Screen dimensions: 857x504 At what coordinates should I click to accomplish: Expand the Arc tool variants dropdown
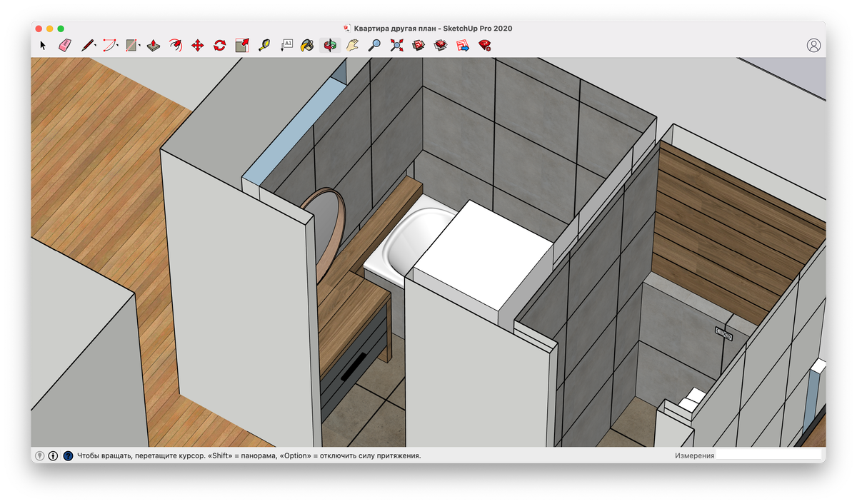click(x=118, y=46)
